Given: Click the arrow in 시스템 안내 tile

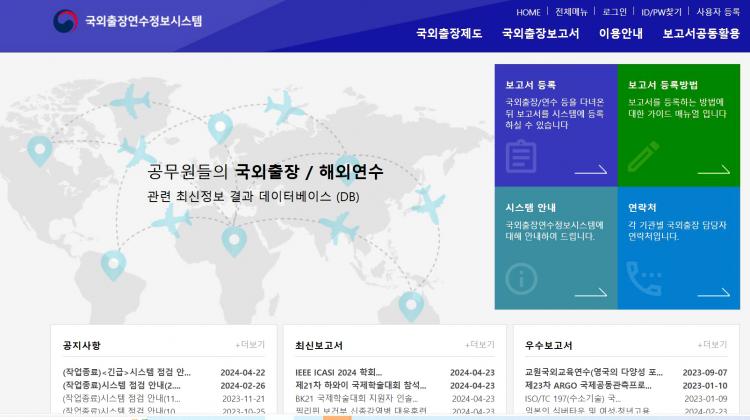Looking at the screenshot, I should click(x=591, y=292).
